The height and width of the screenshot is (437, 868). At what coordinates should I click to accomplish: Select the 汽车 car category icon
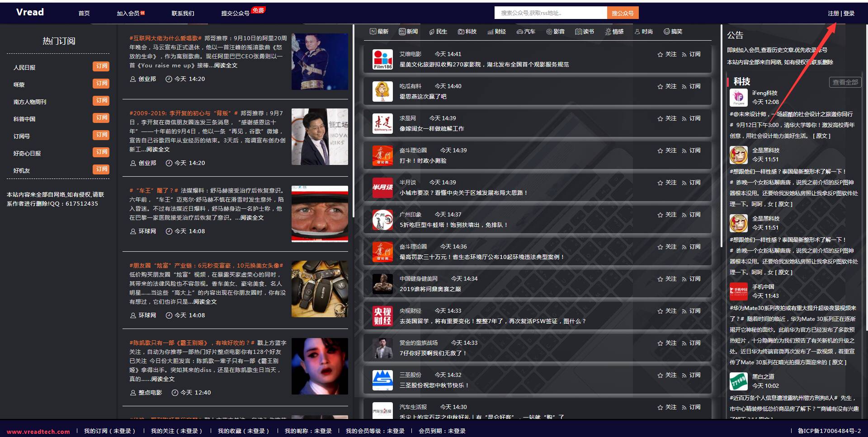tap(519, 32)
